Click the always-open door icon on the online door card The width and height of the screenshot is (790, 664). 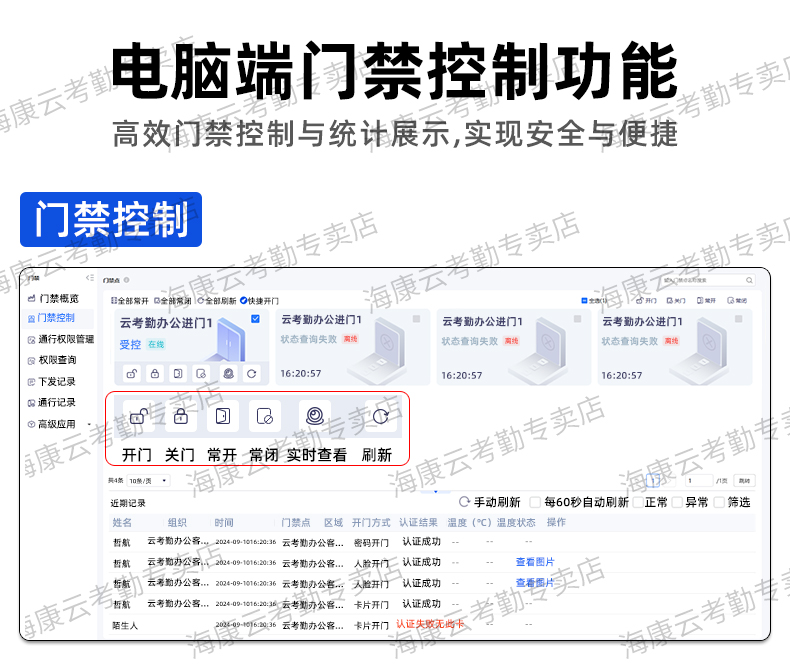pos(178,374)
